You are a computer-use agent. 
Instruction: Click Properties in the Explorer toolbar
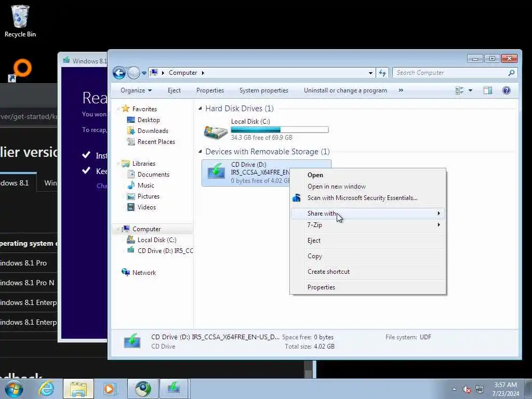[x=210, y=90]
